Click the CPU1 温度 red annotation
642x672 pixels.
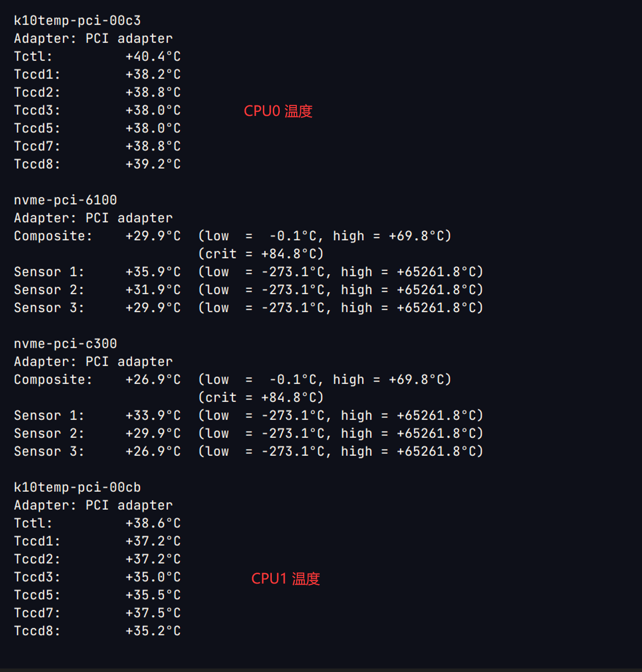pos(285,579)
